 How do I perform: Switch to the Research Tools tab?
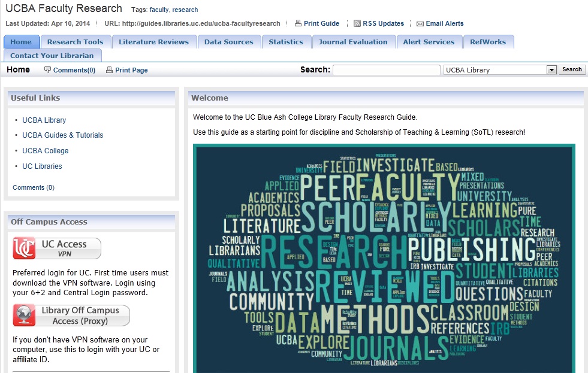coord(74,42)
